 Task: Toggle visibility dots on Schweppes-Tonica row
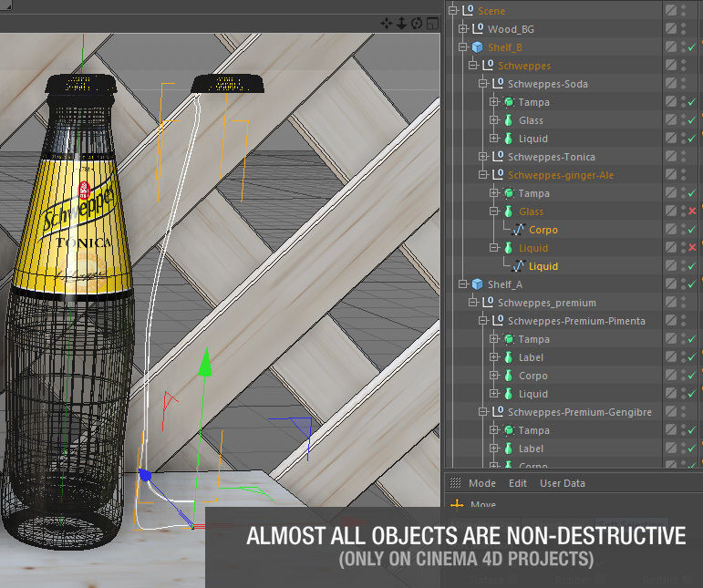click(x=683, y=157)
